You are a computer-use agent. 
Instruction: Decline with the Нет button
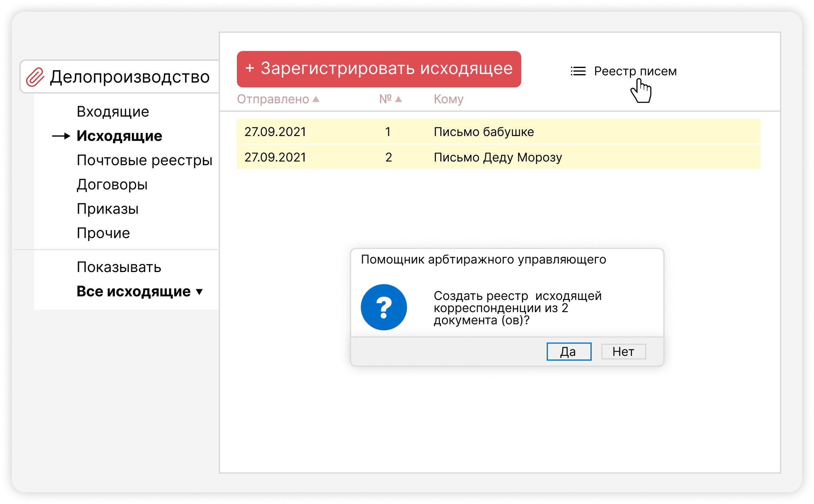tap(623, 352)
